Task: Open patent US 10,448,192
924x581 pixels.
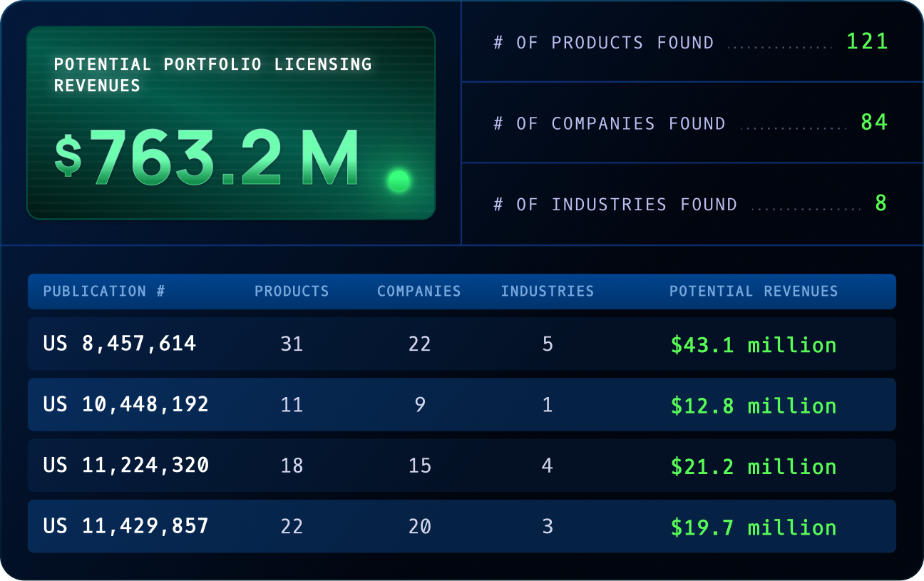Action: [x=125, y=404]
